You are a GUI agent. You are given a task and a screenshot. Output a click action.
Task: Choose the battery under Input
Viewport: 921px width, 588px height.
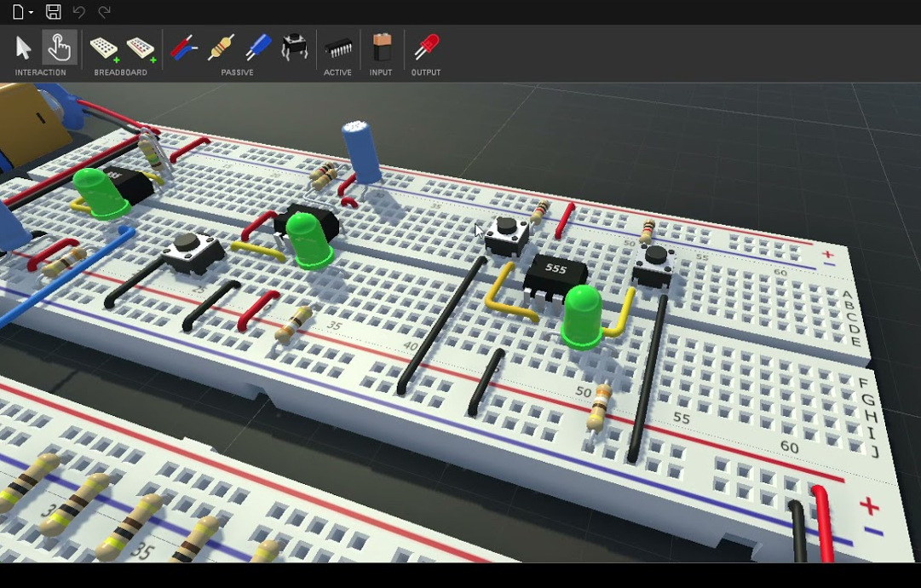click(381, 48)
